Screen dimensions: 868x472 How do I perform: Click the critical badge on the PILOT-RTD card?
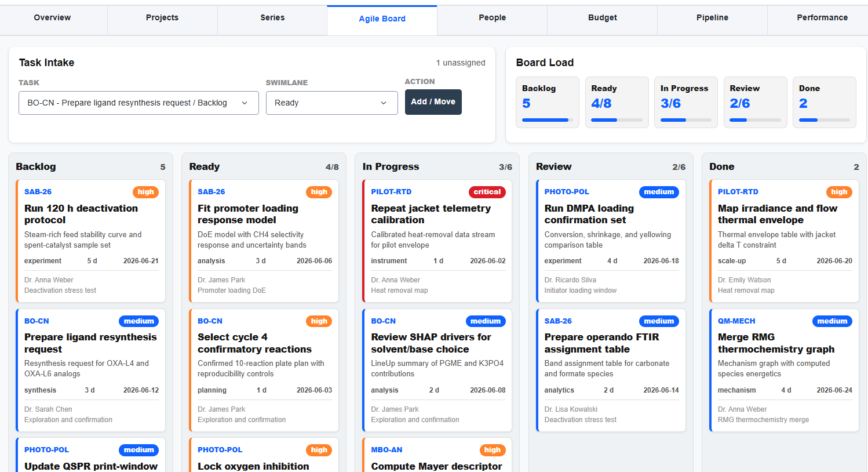[487, 192]
